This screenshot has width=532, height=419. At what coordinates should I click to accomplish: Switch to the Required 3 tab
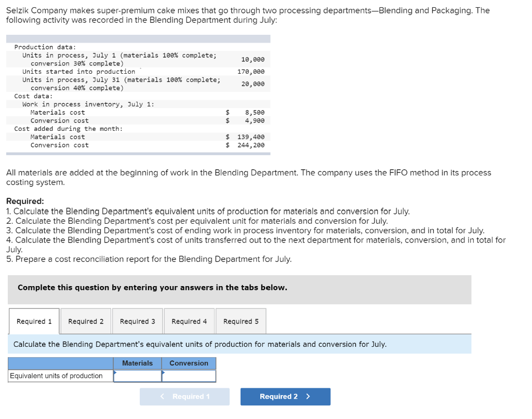pyautogui.click(x=137, y=321)
